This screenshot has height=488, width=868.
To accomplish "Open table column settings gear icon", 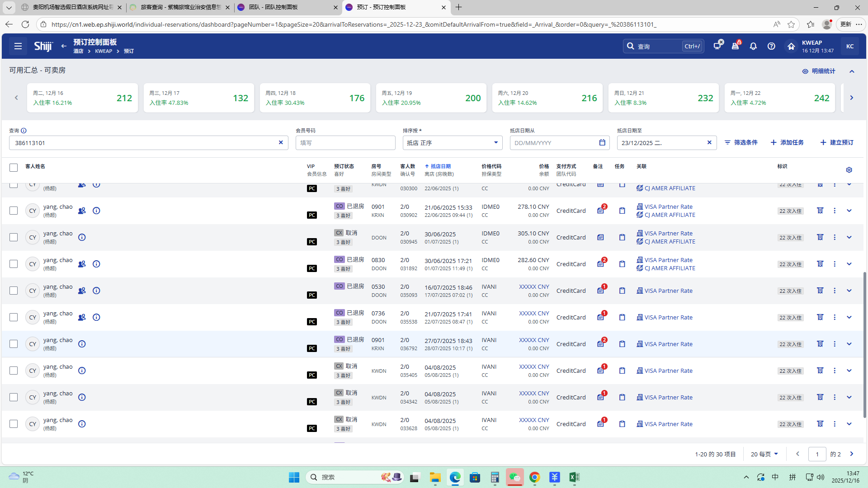I will pos(849,170).
